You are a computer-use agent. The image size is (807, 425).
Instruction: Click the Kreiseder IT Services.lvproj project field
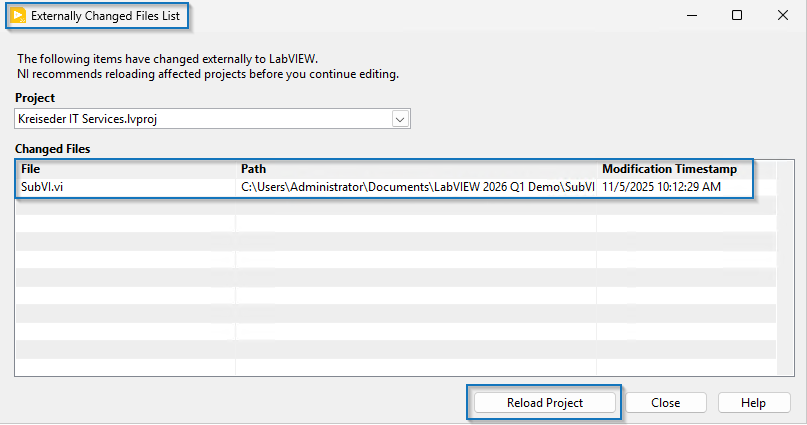(200, 119)
